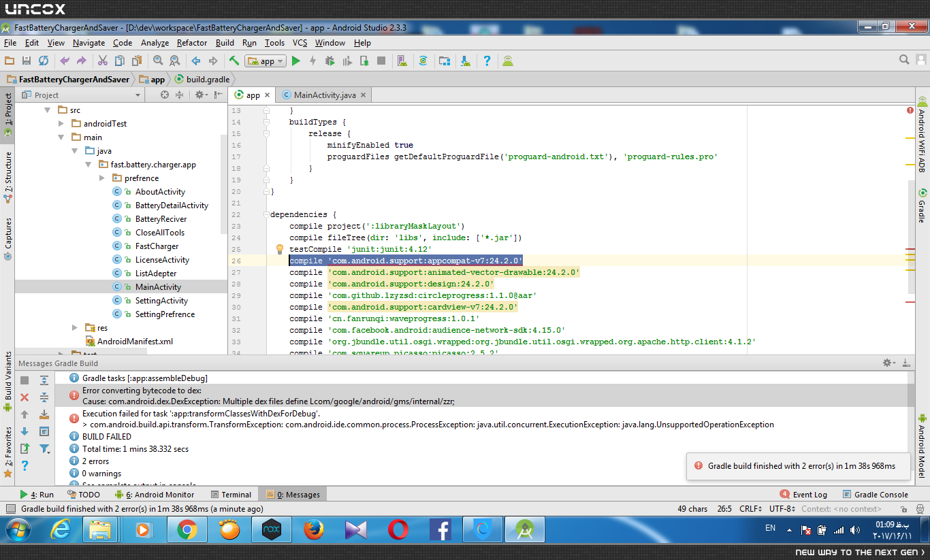Stop the running process via toolbar square
The height and width of the screenshot is (560, 930).
(382, 61)
